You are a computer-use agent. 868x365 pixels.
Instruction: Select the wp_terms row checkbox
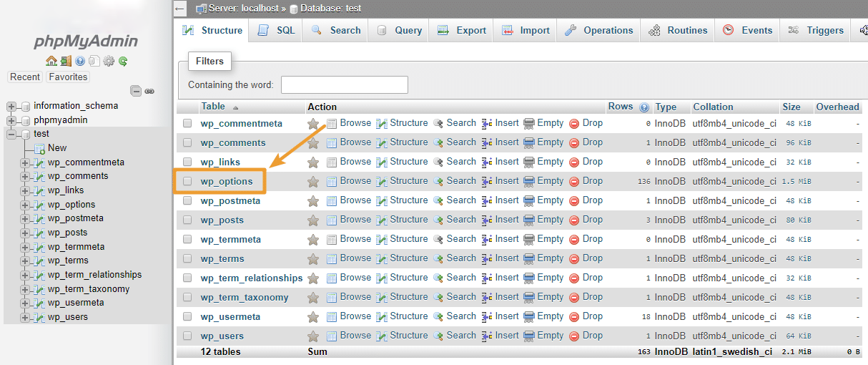187,258
